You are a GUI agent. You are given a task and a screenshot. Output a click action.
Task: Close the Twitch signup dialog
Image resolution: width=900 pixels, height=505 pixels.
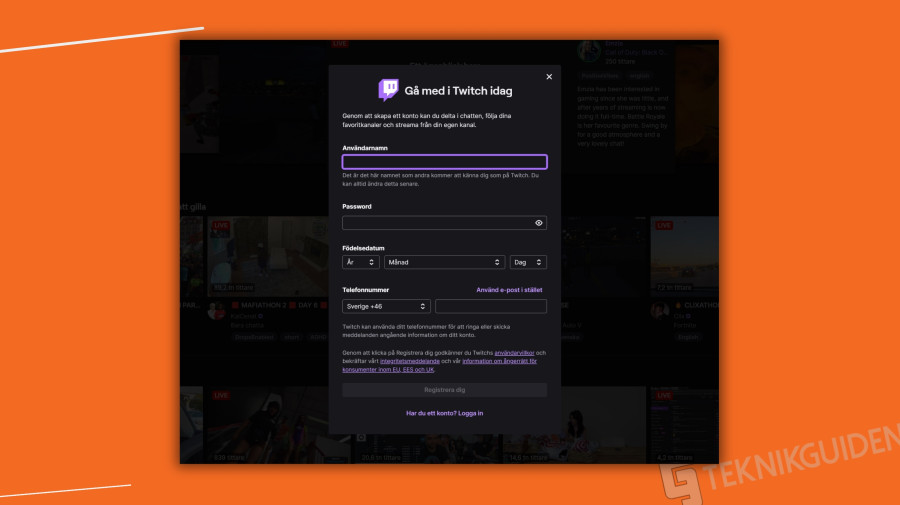pos(549,77)
